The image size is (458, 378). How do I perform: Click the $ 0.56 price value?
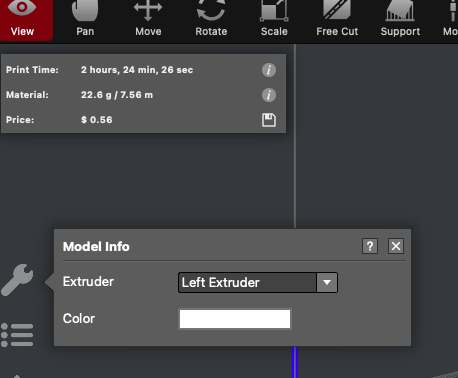point(97,120)
